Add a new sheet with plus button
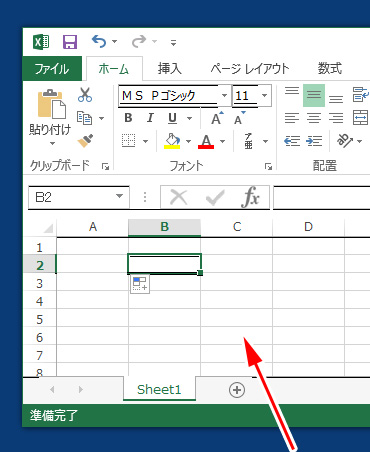The width and height of the screenshot is (370, 452). coord(237,390)
